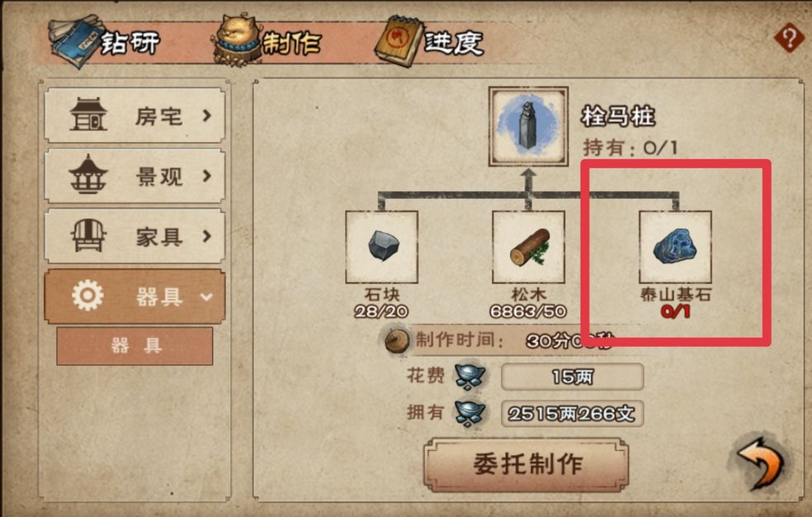Viewport: 812px width, 517px height.
Task: Click the silver ingot beside 花费
Action: point(470,376)
